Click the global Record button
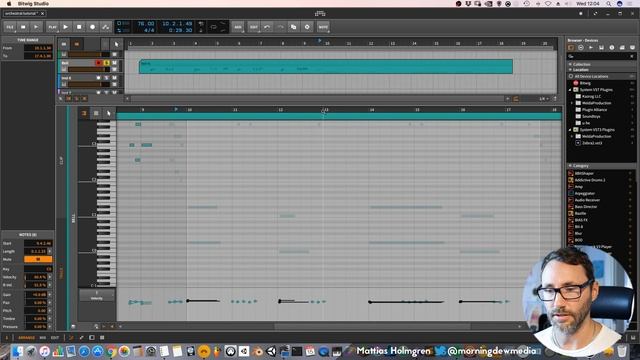 tap(93, 27)
